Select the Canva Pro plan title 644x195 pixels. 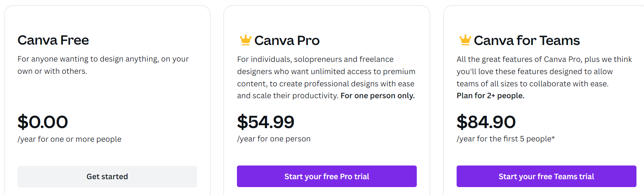click(287, 41)
